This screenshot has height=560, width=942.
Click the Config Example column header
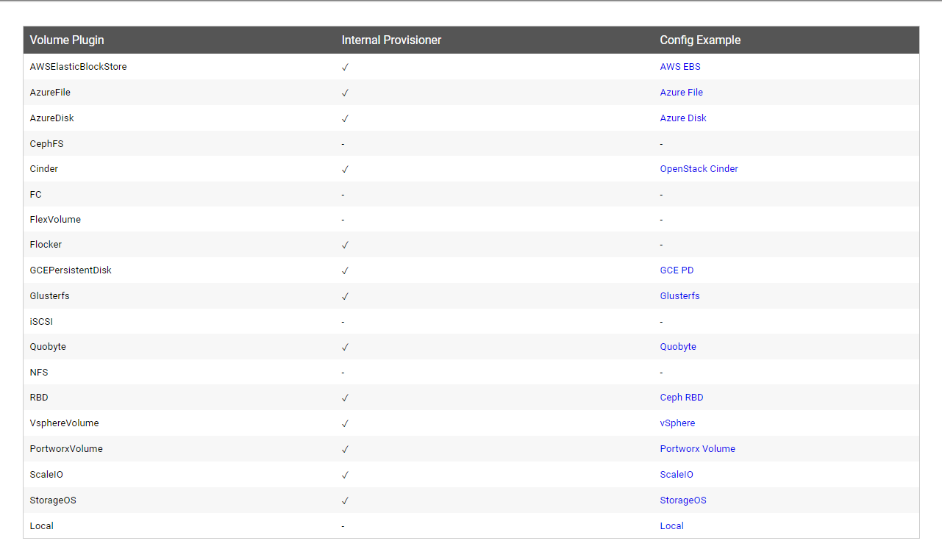(700, 40)
